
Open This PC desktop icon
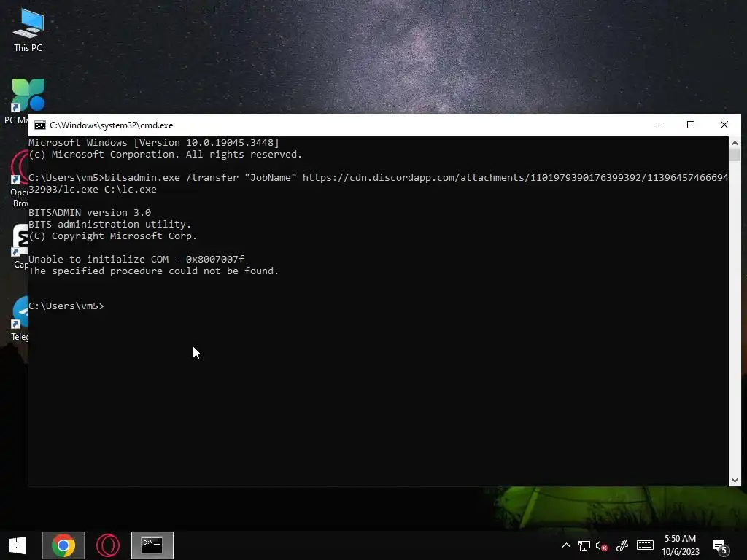coord(28,31)
